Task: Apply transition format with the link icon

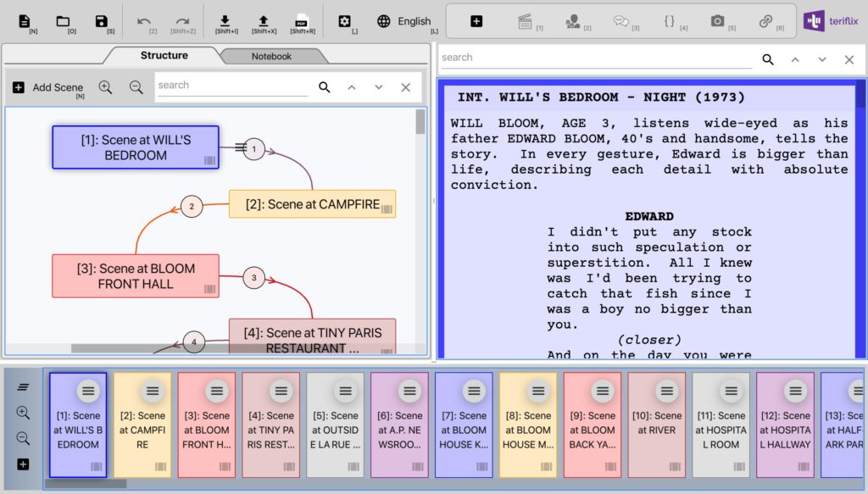Action: click(x=765, y=21)
